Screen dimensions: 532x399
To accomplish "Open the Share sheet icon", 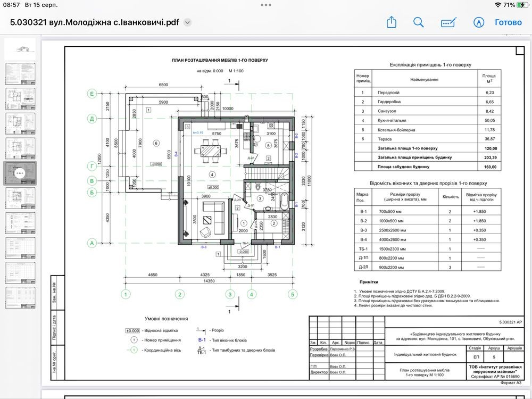I will pos(391,22).
